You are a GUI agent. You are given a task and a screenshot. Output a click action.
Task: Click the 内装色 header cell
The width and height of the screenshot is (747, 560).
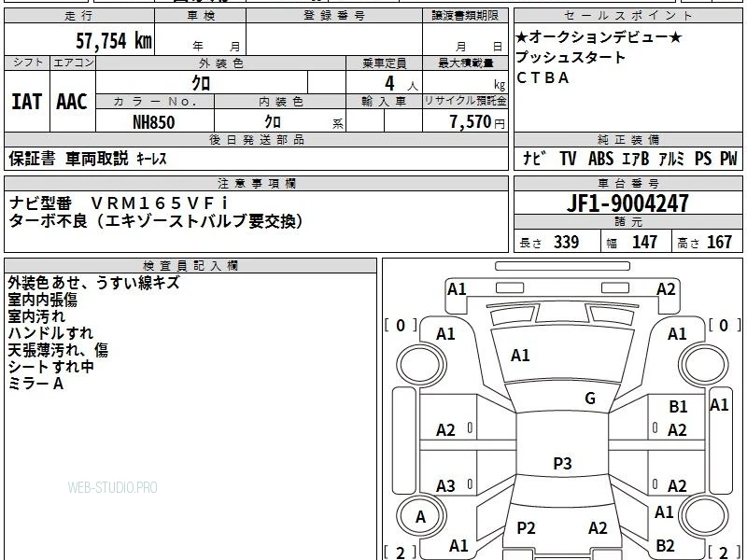(x=279, y=102)
